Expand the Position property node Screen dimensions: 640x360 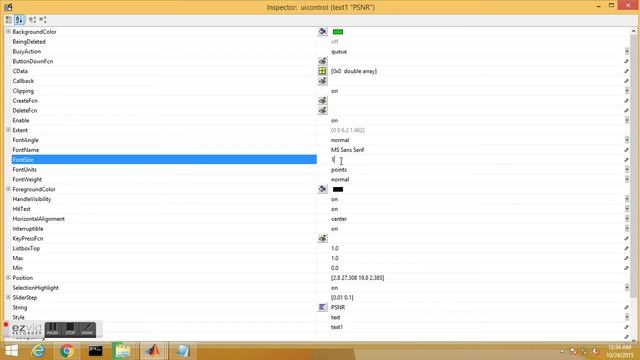coord(8,278)
